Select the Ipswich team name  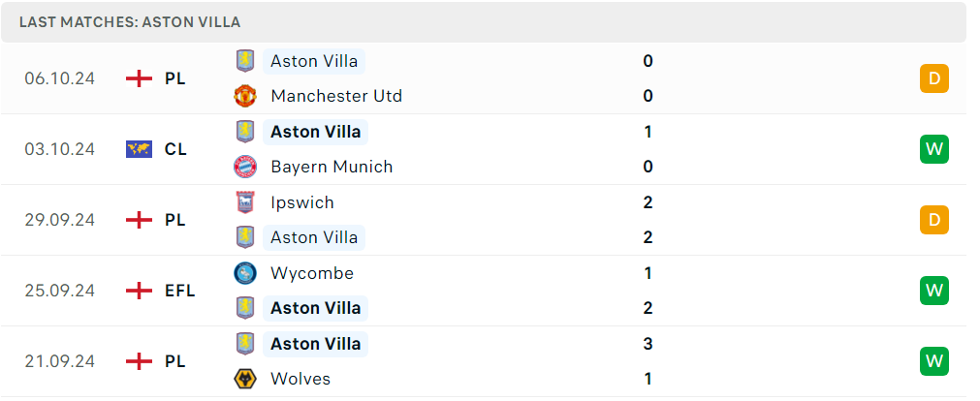[x=302, y=202]
